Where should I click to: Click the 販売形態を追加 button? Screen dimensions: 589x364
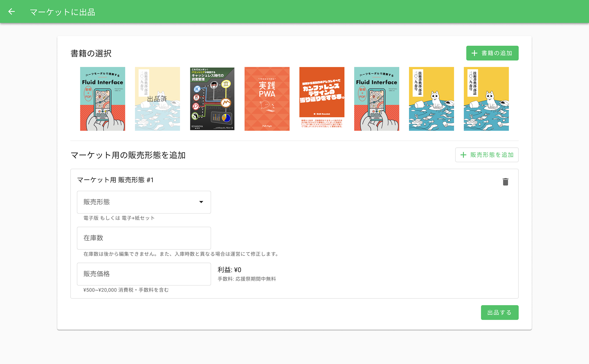[487, 155]
